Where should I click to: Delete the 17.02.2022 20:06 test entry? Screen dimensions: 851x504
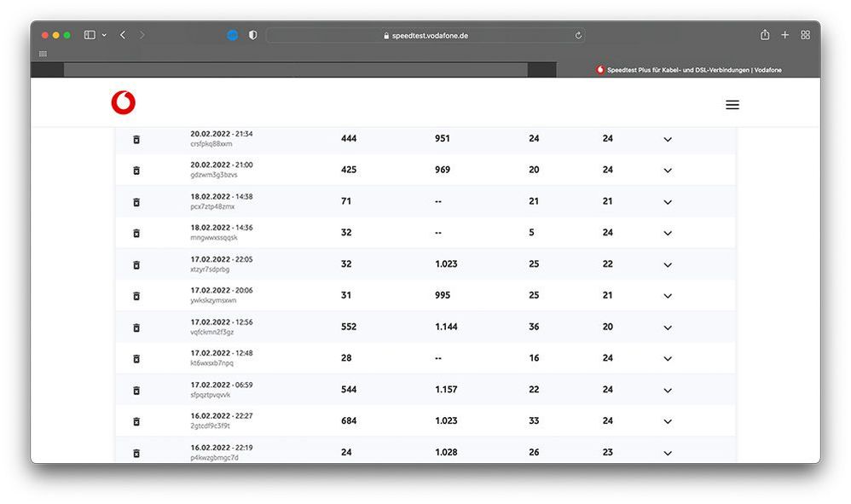coord(136,296)
